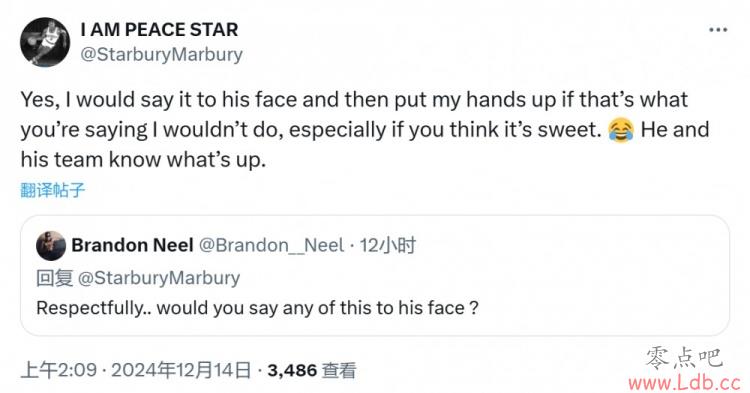This screenshot has height=393, width=750.
Task: Click the laughing emoji in the post
Action: [x=621, y=130]
